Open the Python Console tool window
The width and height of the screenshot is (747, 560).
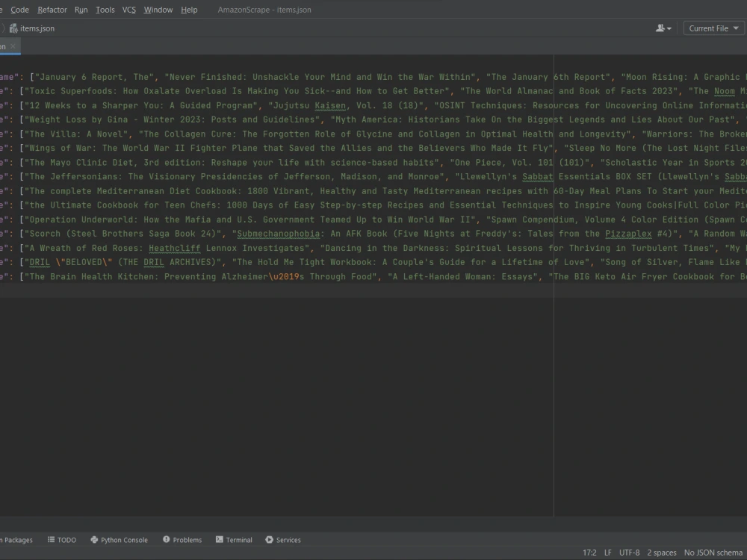[118, 539]
